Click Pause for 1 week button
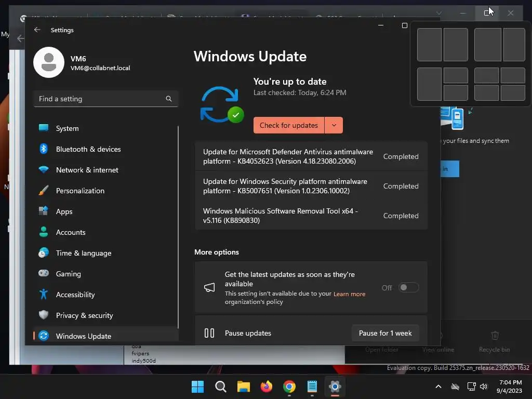 [x=385, y=333]
